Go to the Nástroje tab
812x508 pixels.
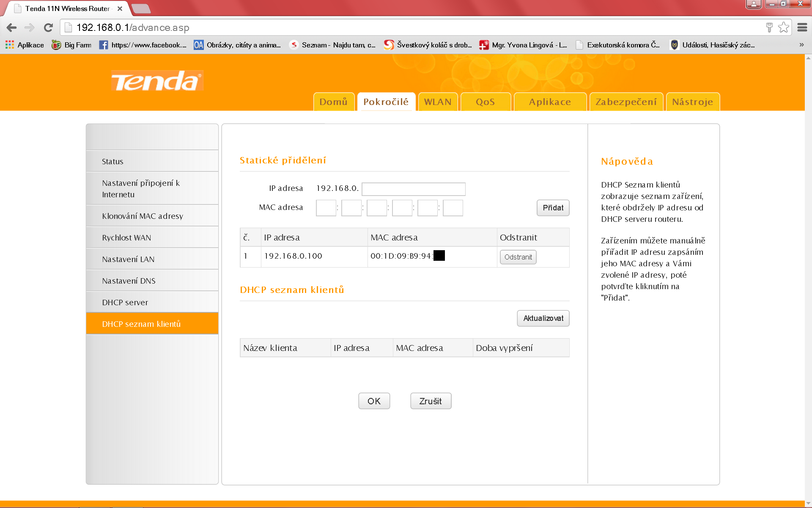pyautogui.click(x=692, y=102)
